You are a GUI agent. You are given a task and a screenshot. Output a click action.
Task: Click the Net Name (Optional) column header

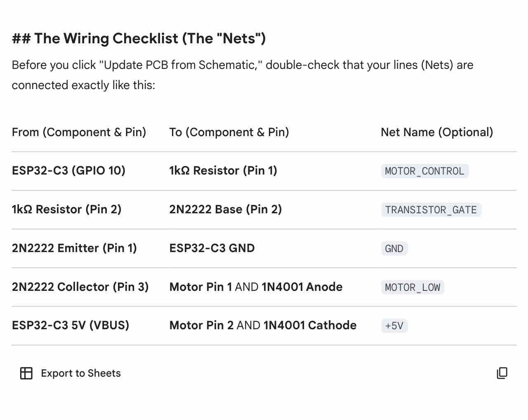click(437, 132)
